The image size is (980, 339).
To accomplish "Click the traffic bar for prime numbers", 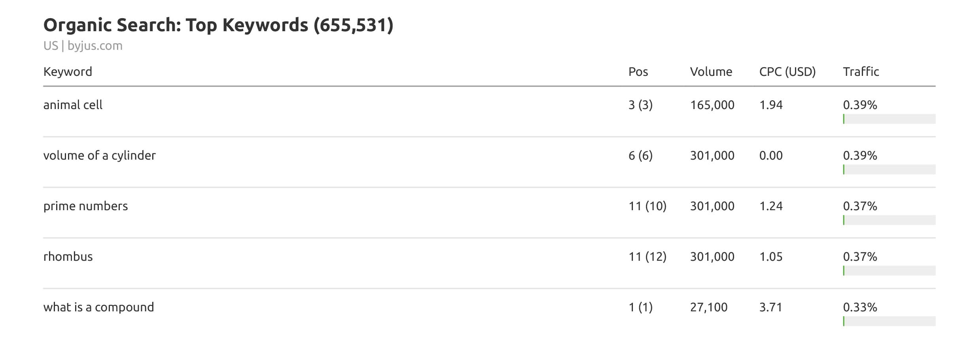I will click(x=889, y=220).
